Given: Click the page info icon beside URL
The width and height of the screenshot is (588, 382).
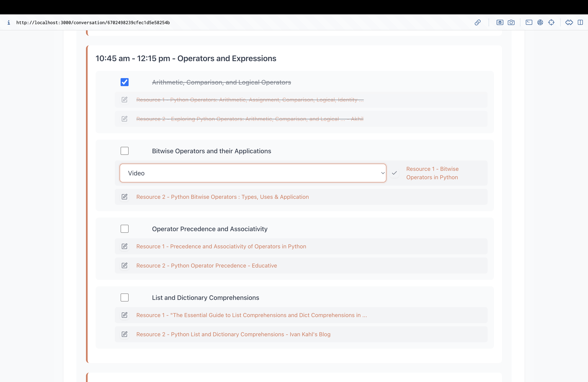Looking at the screenshot, I should (x=9, y=22).
